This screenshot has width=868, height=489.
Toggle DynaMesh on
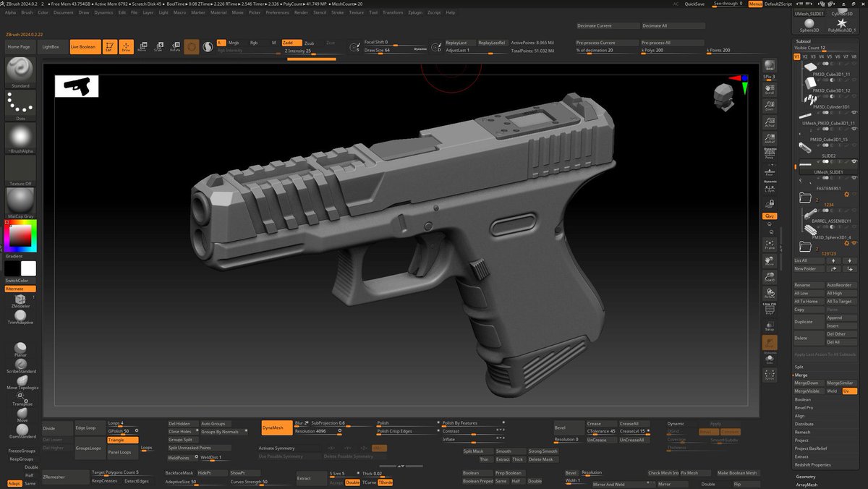(277, 428)
